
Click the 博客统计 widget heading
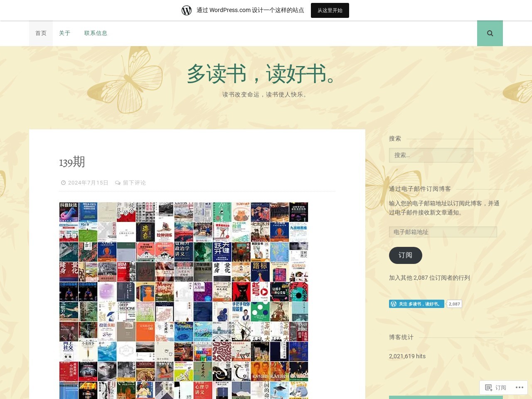coord(401,337)
